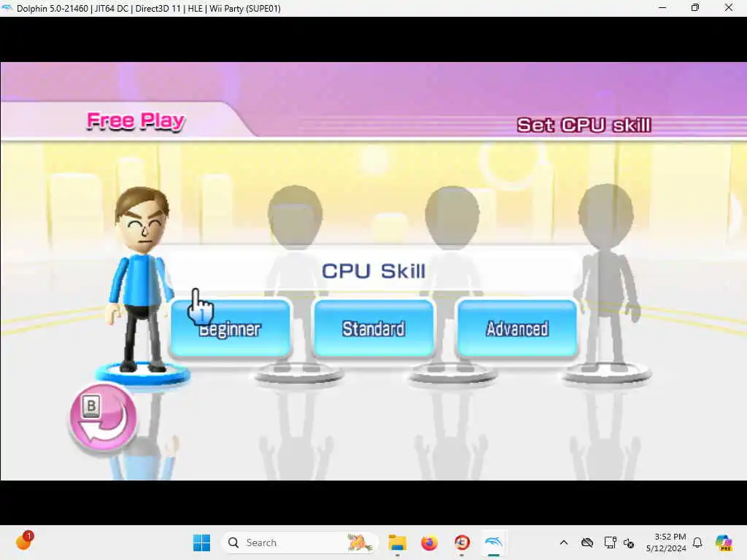
Task: Click the Set CPU skill label
Action: 584,125
